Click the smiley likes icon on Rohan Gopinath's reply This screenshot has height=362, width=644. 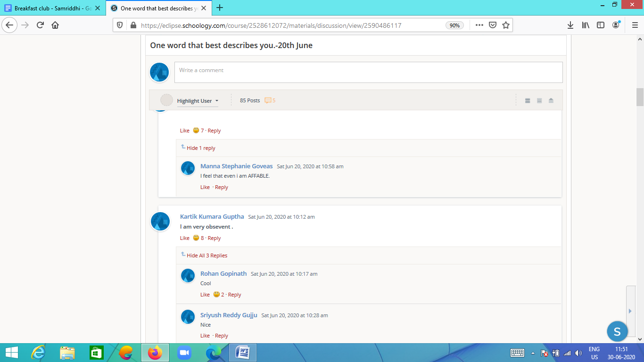216,294
